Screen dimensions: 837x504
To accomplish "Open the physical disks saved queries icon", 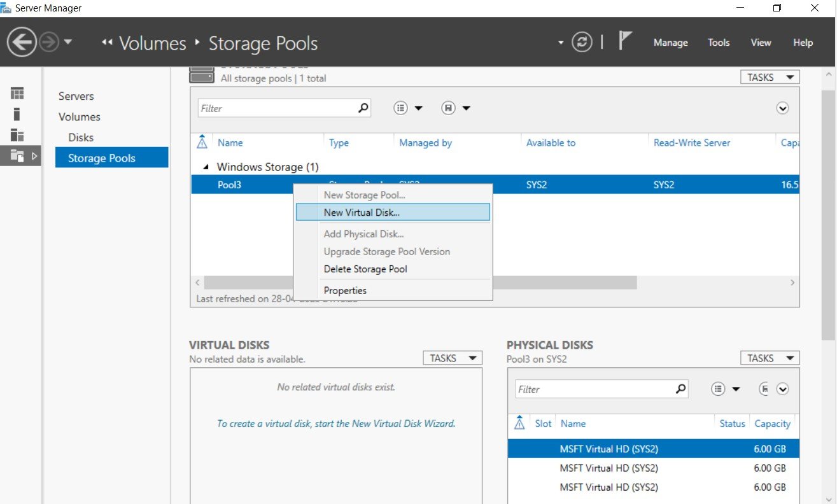I will [x=764, y=389].
